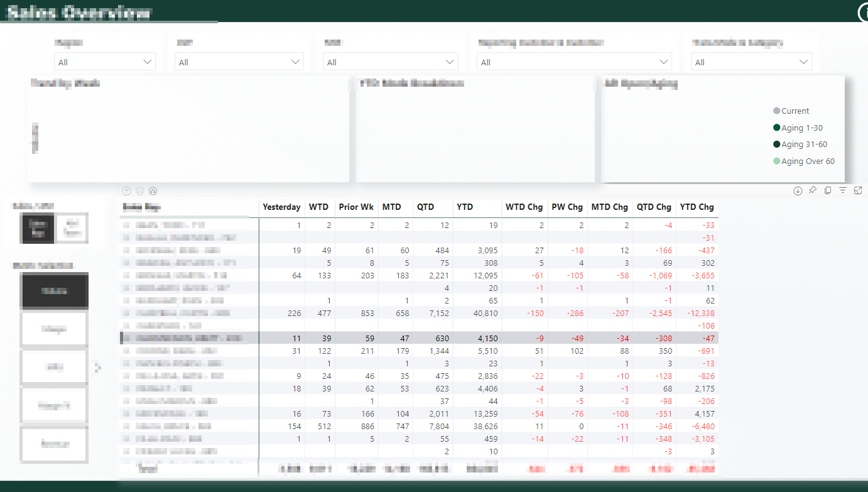Image resolution: width=868 pixels, height=492 pixels.
Task: Open the rightmost All slicer dropdown
Action: [751, 62]
